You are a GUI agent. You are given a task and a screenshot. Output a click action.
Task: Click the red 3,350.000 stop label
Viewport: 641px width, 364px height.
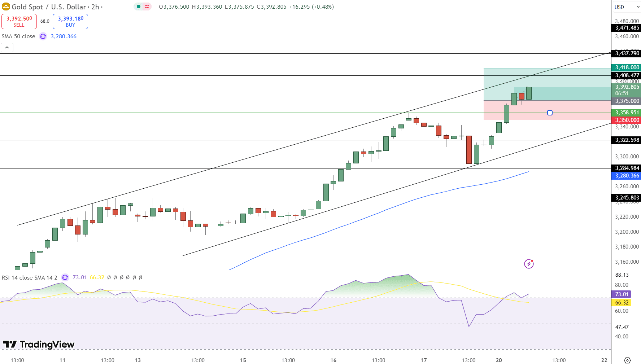click(626, 120)
